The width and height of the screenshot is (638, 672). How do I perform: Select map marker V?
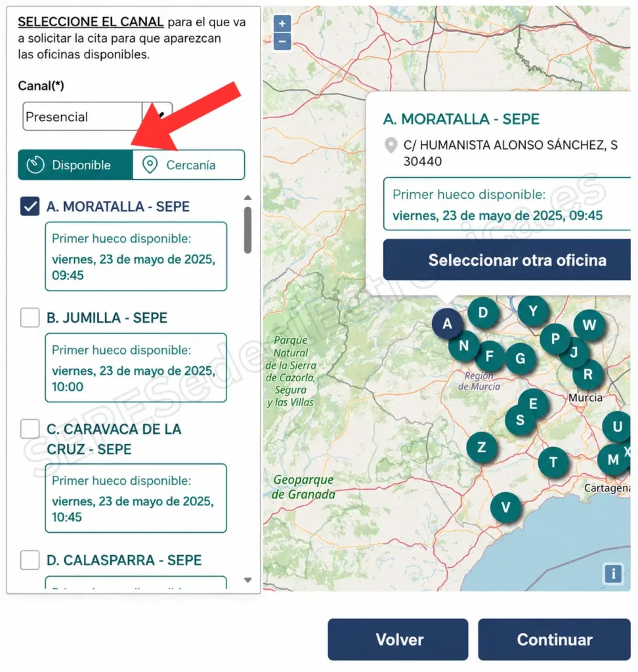coord(506,507)
